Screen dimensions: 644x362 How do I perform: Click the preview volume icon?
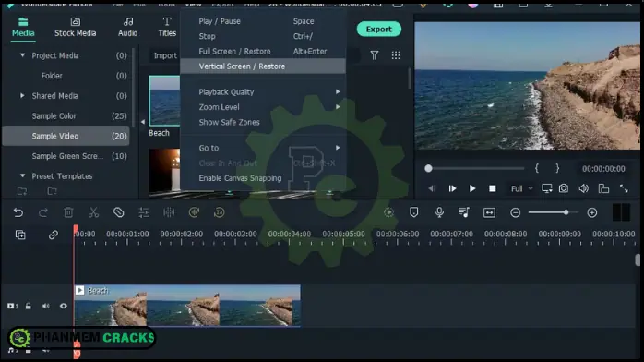(584, 188)
